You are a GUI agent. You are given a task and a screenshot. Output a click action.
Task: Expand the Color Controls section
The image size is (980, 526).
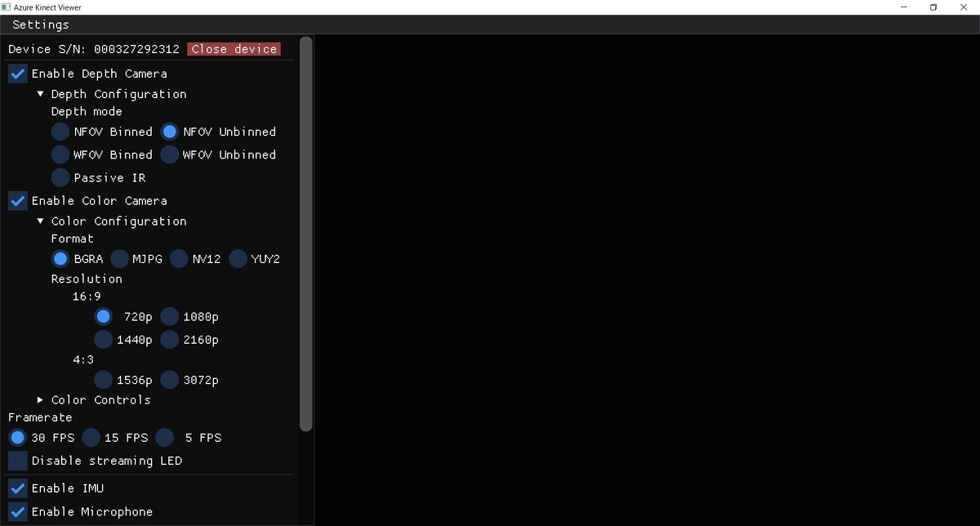point(40,399)
